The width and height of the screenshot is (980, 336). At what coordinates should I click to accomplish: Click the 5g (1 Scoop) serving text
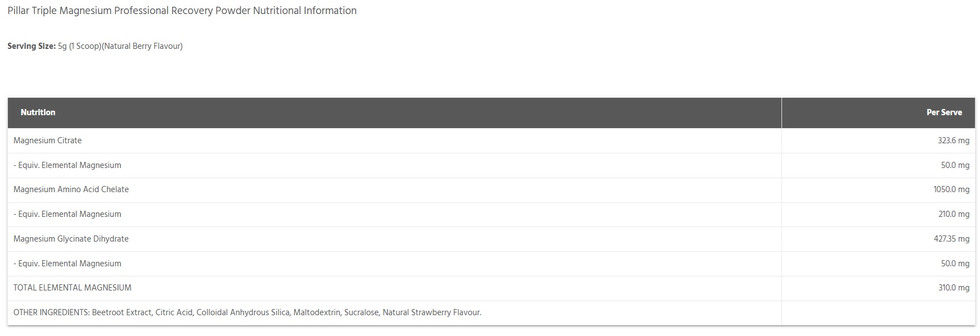pos(79,46)
